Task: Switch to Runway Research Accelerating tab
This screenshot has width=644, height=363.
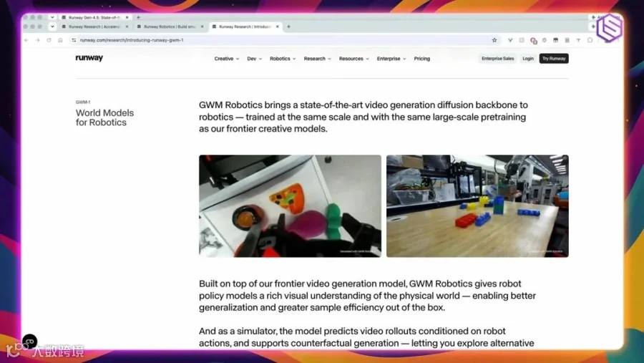Action: coord(94,26)
